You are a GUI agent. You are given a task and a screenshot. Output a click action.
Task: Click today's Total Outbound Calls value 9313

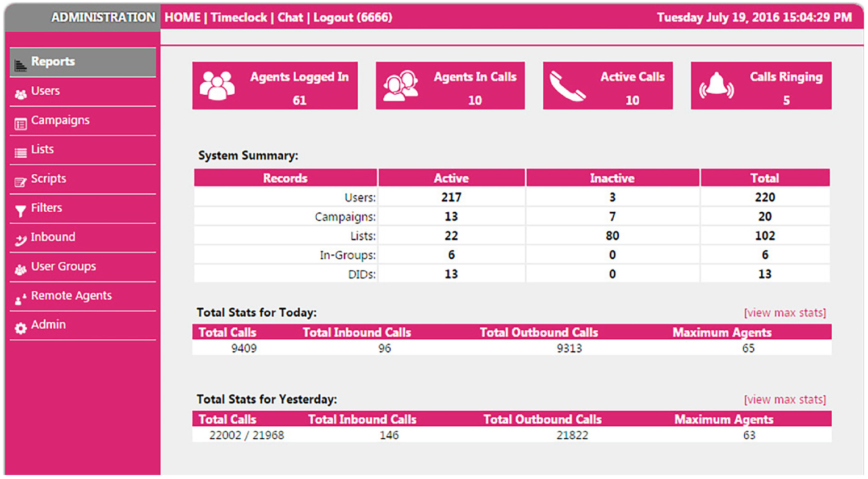click(x=569, y=348)
